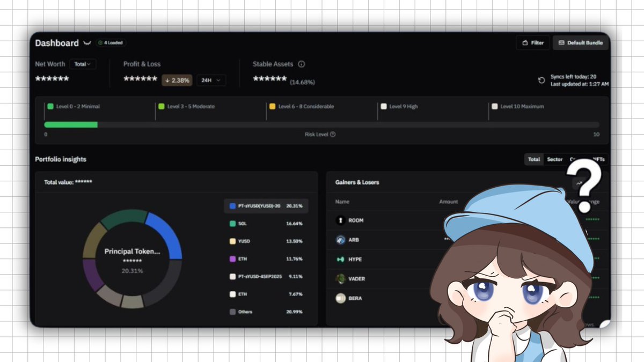This screenshot has width=644, height=362.
Task: Click the 2.38% loss badge
Action: coord(177,80)
